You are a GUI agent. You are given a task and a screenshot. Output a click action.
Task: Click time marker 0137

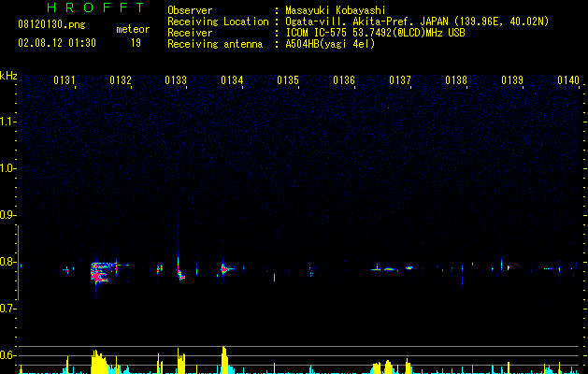[x=400, y=80]
